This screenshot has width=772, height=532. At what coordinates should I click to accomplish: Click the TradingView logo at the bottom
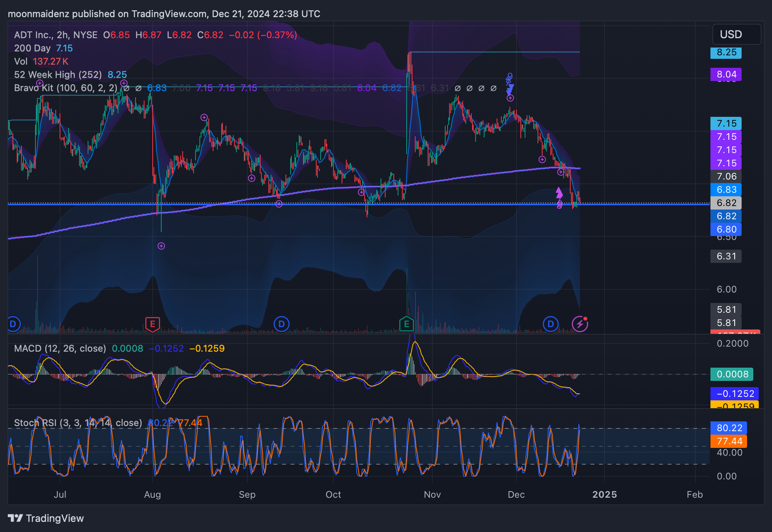[x=46, y=518]
